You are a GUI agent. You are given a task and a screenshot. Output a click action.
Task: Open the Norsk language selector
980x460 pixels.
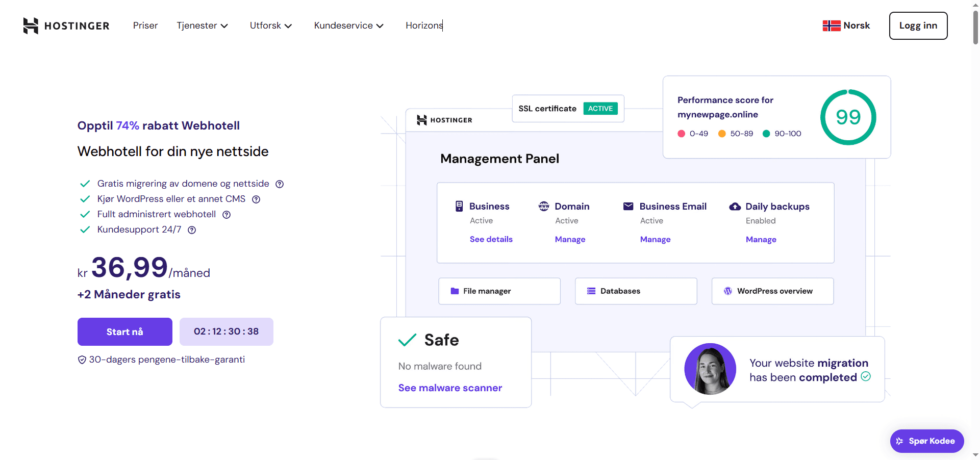846,25
